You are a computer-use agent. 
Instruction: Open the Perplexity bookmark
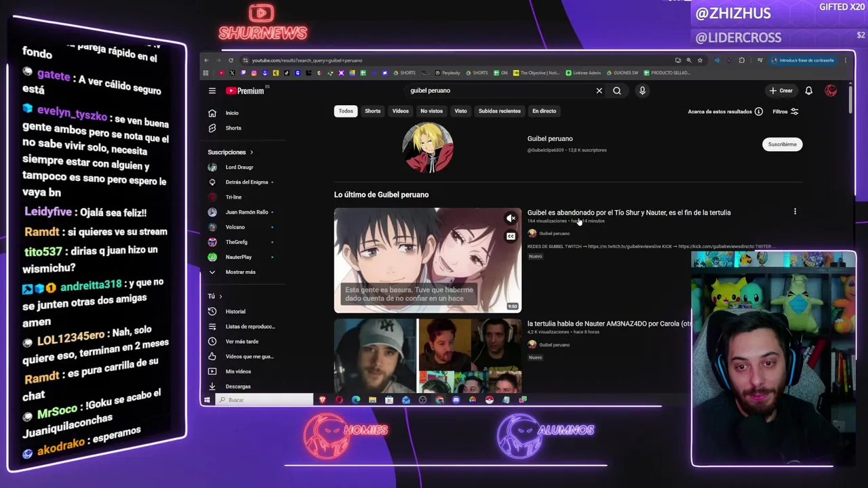click(448, 73)
